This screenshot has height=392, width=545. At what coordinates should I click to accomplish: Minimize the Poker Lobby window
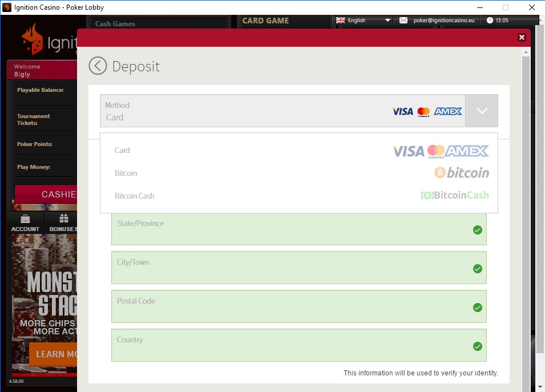(480, 7)
